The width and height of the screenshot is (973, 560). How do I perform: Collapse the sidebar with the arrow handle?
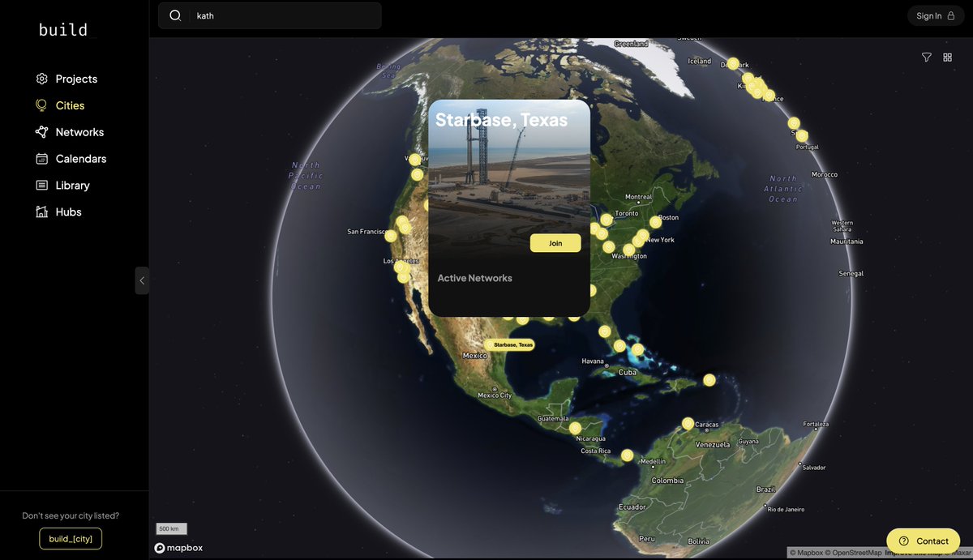142,280
